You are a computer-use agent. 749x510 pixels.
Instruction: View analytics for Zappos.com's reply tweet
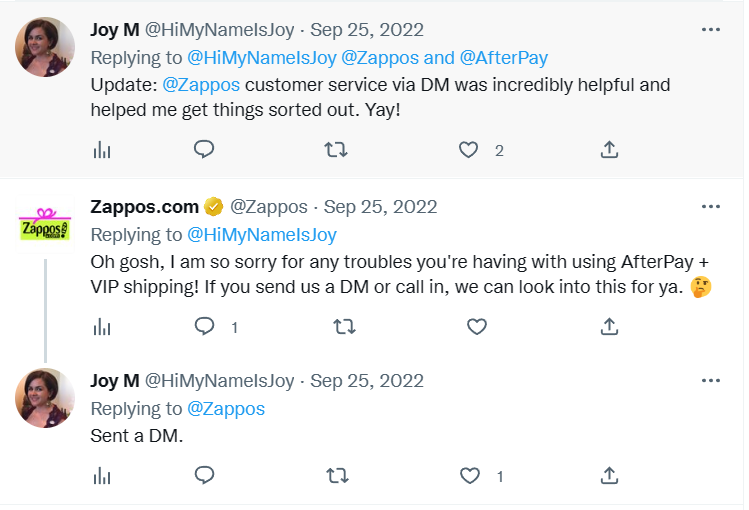tap(101, 327)
